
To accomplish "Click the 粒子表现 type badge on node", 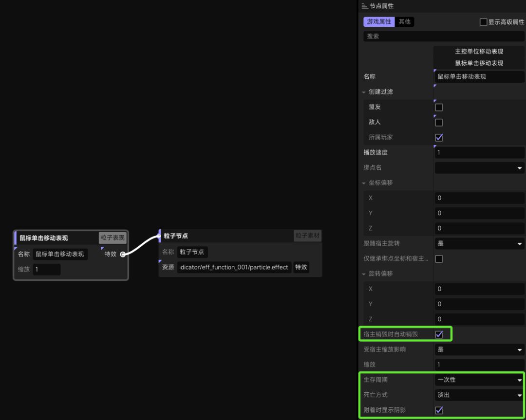I will (113, 237).
